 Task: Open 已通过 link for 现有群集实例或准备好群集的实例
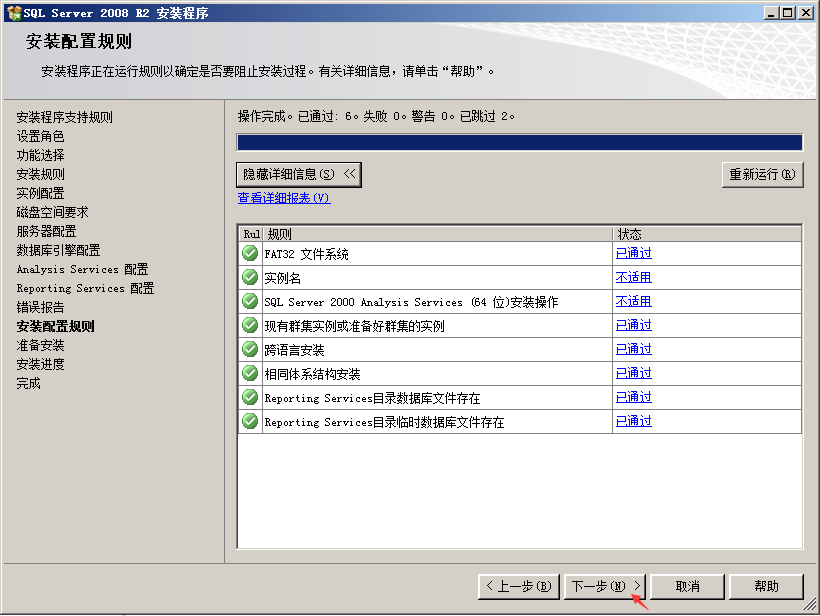[x=633, y=325]
